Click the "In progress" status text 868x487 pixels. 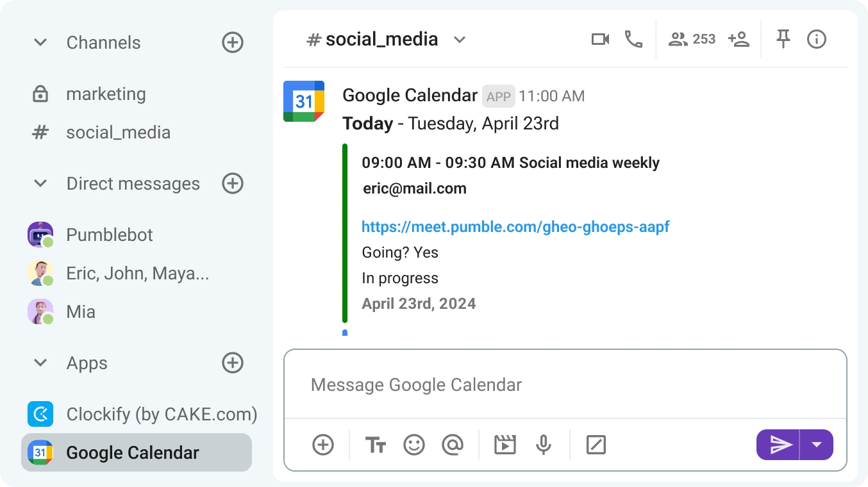(x=400, y=278)
